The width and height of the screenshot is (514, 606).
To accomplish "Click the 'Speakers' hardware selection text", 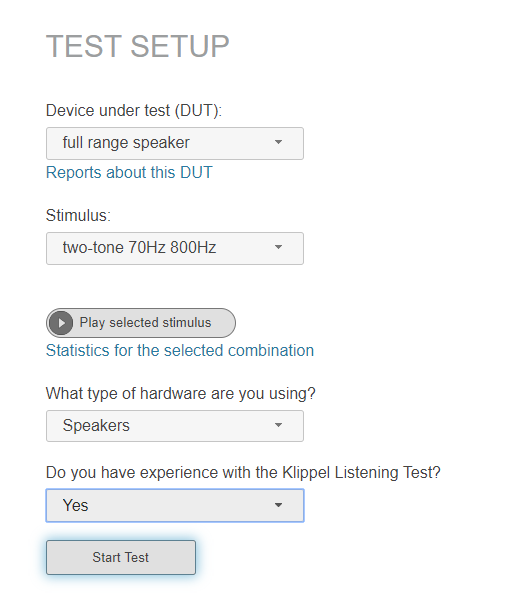I will coord(96,426).
